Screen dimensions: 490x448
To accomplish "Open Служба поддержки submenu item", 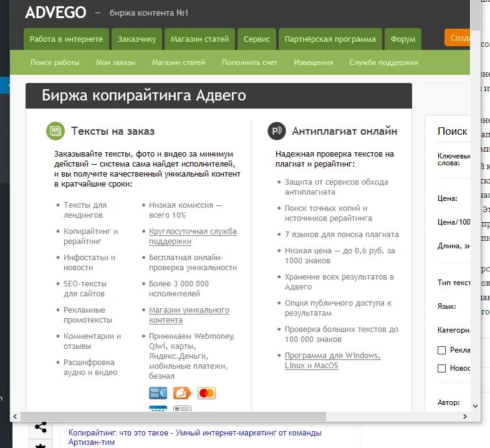I will tap(384, 62).
